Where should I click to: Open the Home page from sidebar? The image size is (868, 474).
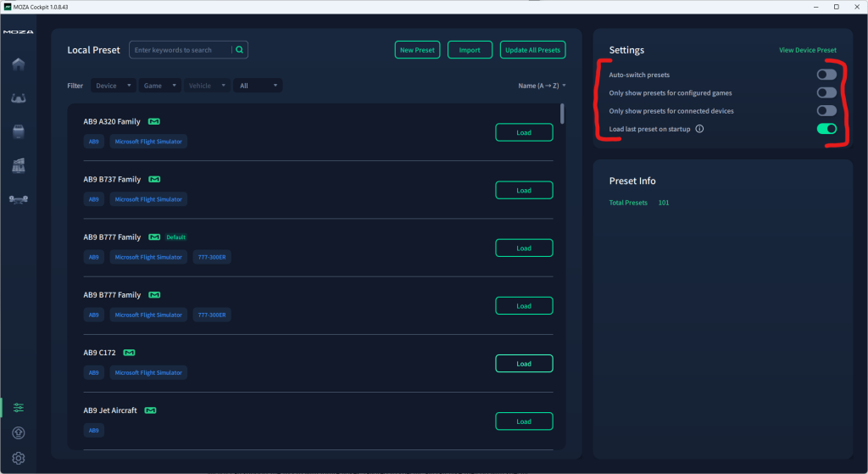click(x=19, y=64)
